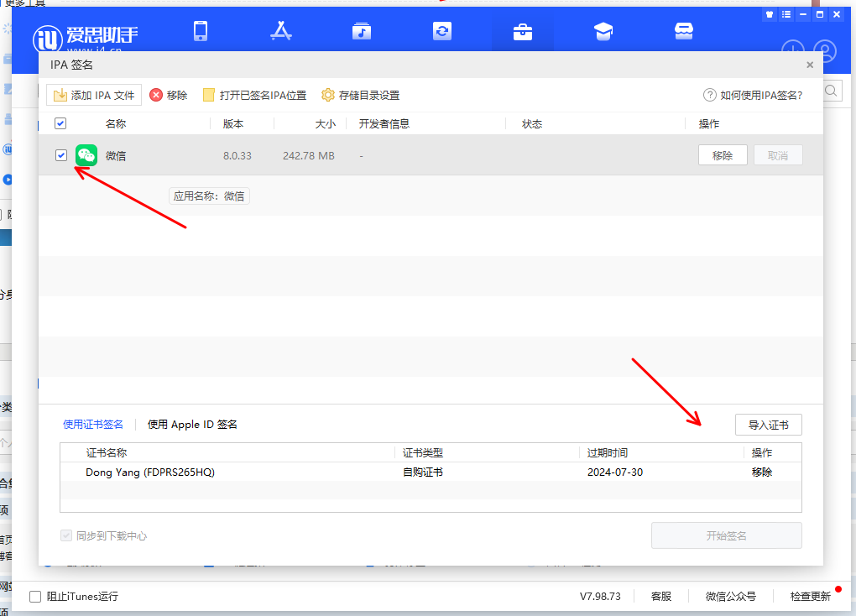Click the 微信 green app icon
The width and height of the screenshot is (856, 616).
click(86, 155)
